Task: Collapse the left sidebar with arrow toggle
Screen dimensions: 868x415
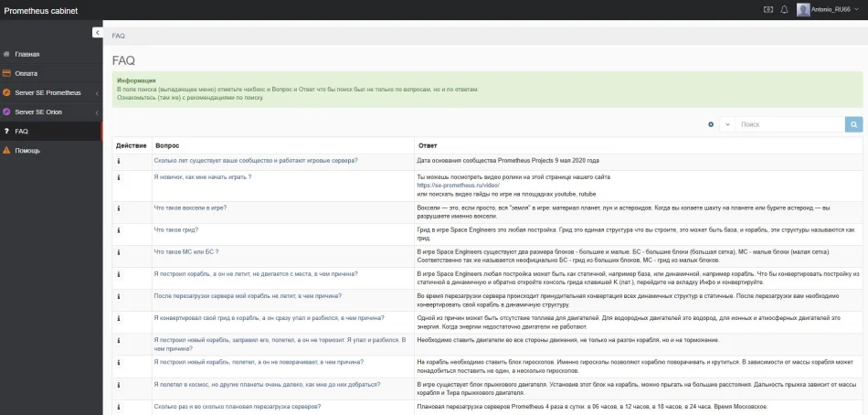Action: [x=98, y=33]
